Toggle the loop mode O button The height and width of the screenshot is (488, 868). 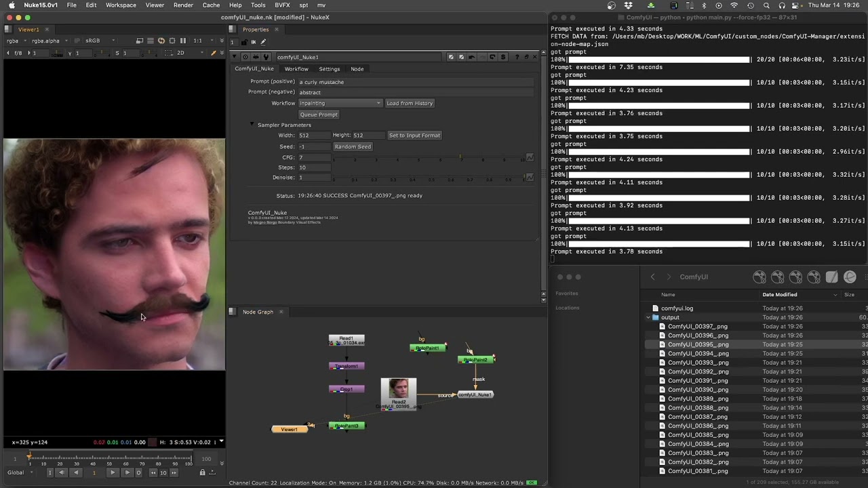[138, 472]
